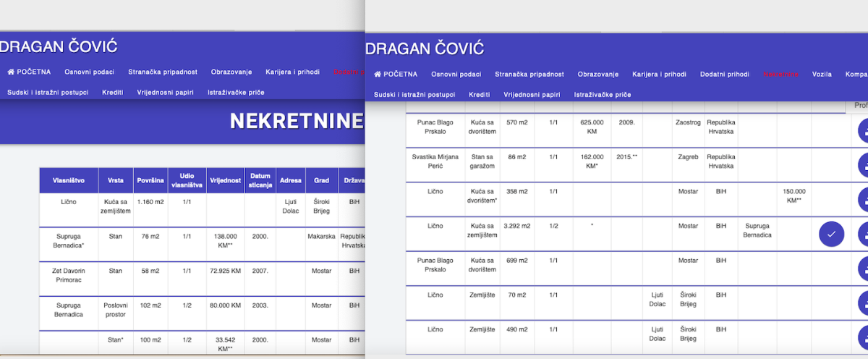This screenshot has width=868, height=359.
Task: Select Vrijednosni papiri in the right window
Action: [532, 94]
